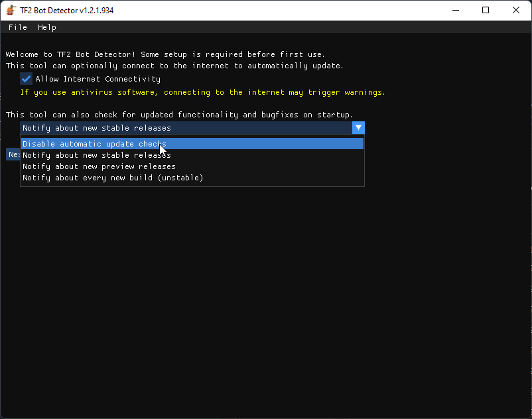Open the Help menu
Image resolution: width=532 pixels, height=419 pixels.
[47, 27]
